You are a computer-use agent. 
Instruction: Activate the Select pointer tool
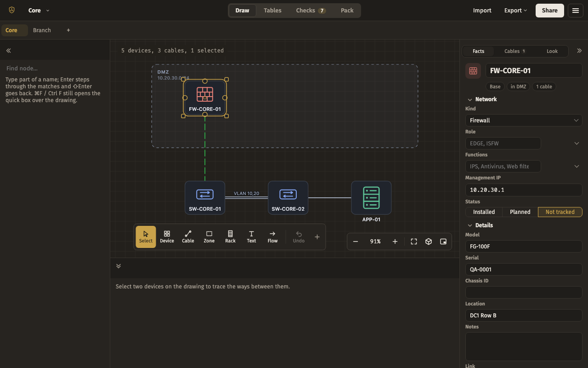point(146,237)
